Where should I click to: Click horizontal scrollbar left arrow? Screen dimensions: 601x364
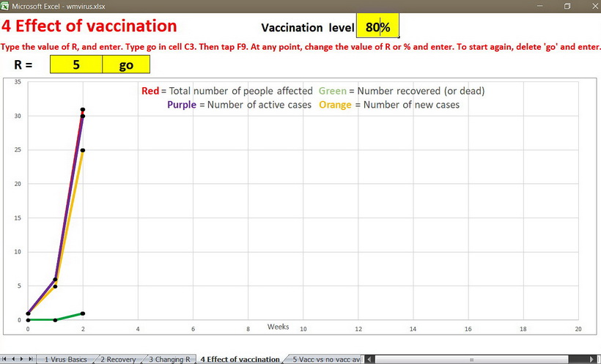(x=369, y=360)
